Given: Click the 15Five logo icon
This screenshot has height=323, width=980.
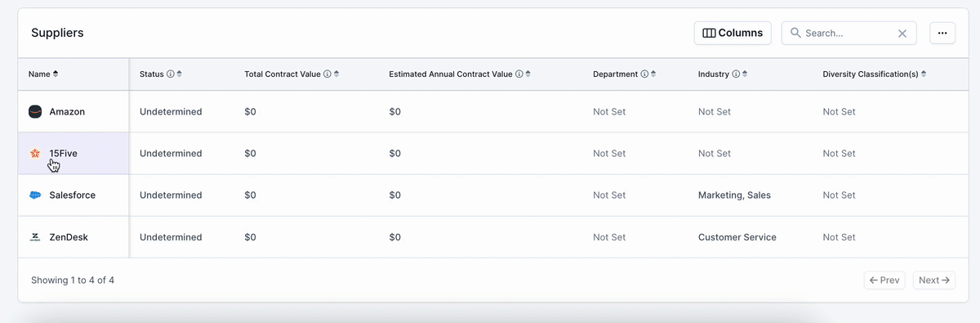Looking at the screenshot, I should coord(35,154).
